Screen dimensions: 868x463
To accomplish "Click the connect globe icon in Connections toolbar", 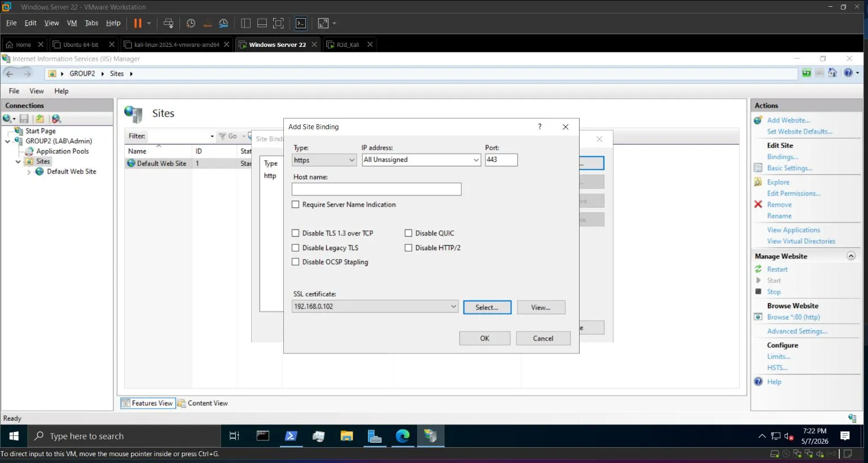I will click(x=7, y=119).
